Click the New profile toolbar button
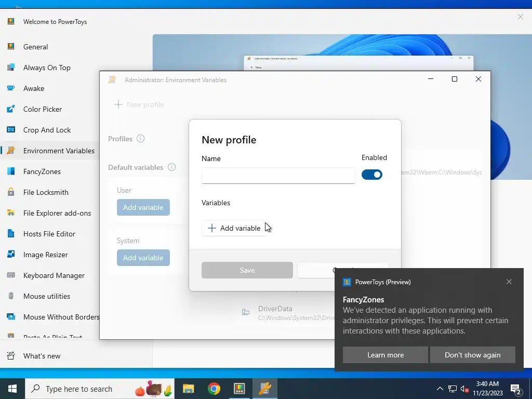532x399 pixels. click(139, 104)
